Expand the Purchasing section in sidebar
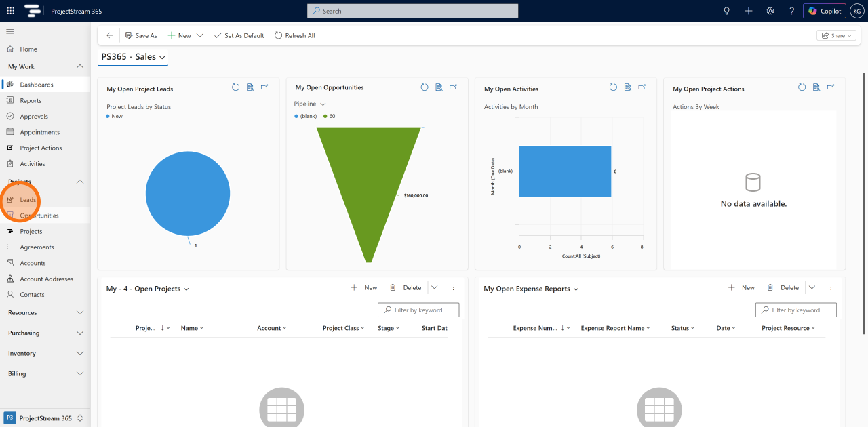868x427 pixels. coord(45,333)
